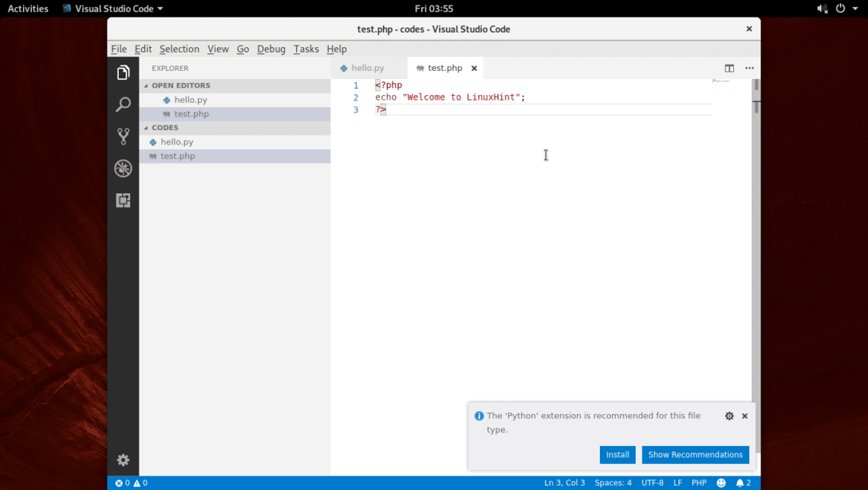The image size is (868, 490).
Task: Collapse the Open Editors section
Action: point(180,86)
